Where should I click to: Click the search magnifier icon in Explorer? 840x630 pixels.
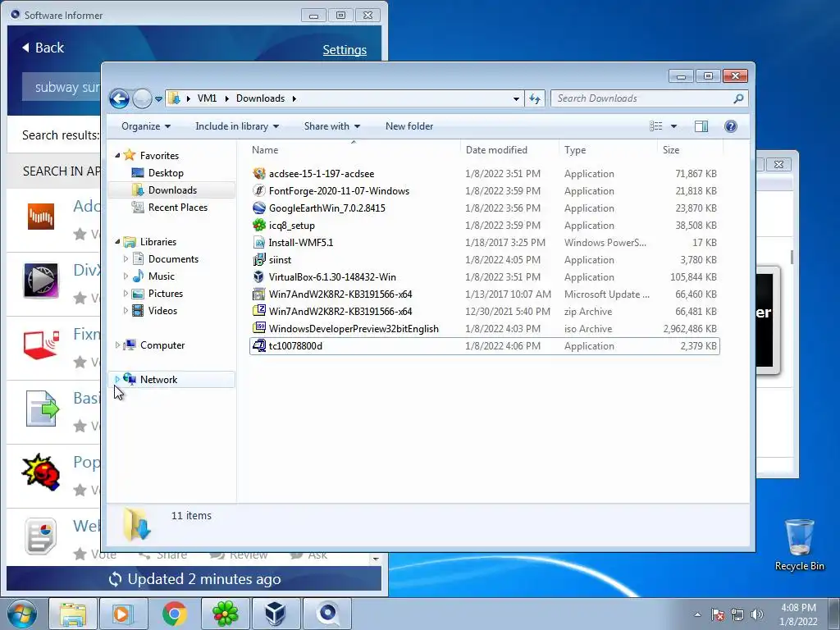click(738, 98)
